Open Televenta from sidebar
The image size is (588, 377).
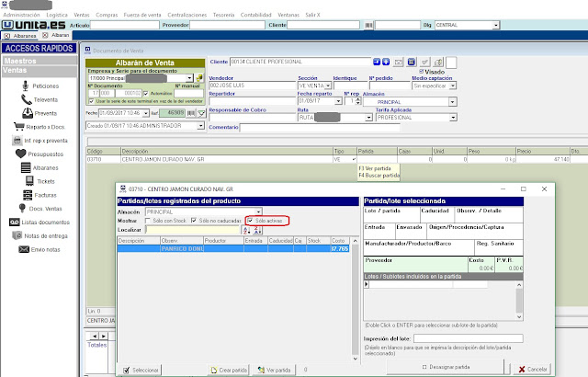[44, 98]
